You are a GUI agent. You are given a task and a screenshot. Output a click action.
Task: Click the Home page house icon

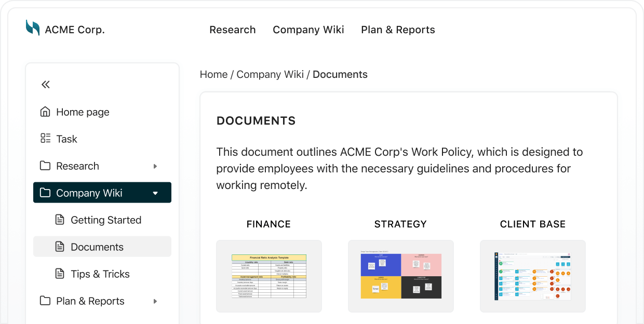(x=45, y=112)
